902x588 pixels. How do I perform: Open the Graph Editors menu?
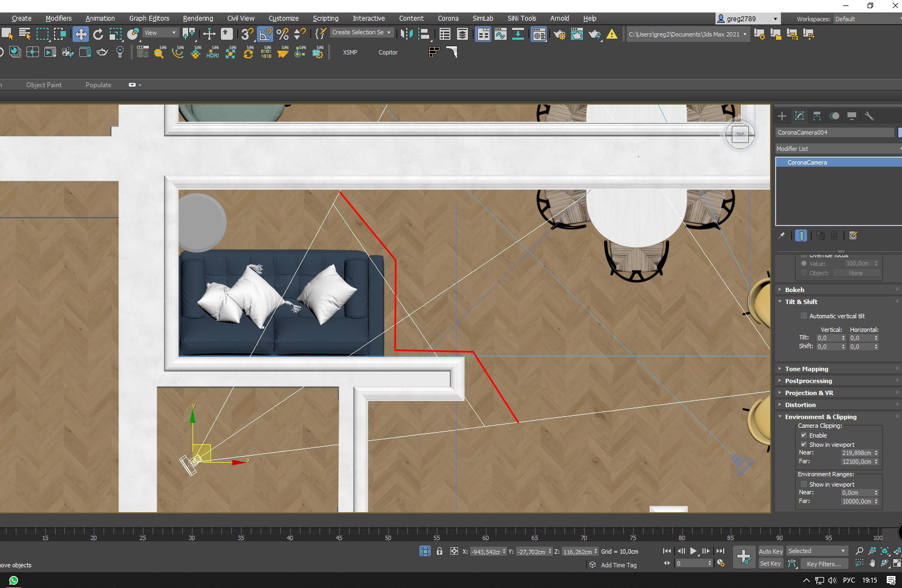click(149, 18)
